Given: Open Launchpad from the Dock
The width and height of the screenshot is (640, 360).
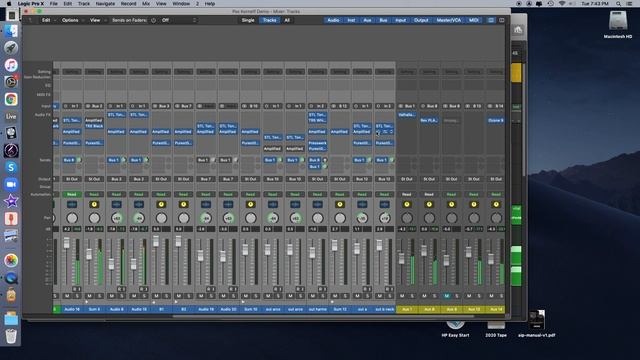Looking at the screenshot, I should coord(11,48).
